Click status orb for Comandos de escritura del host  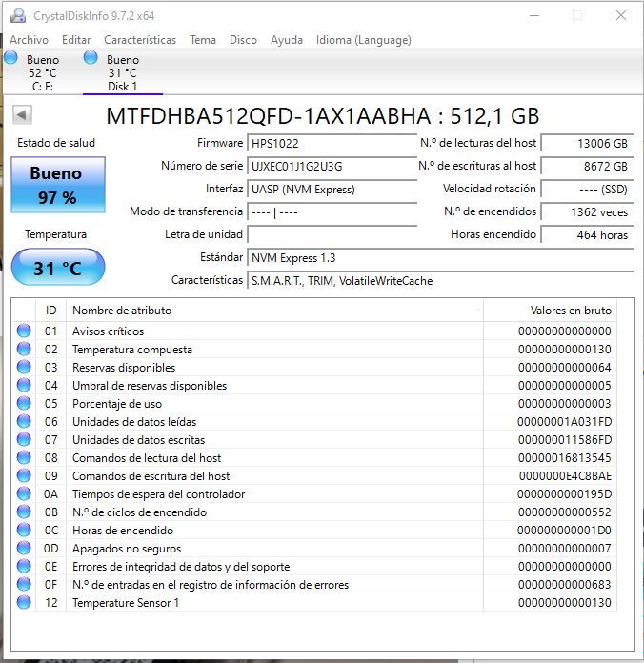pyautogui.click(x=24, y=475)
